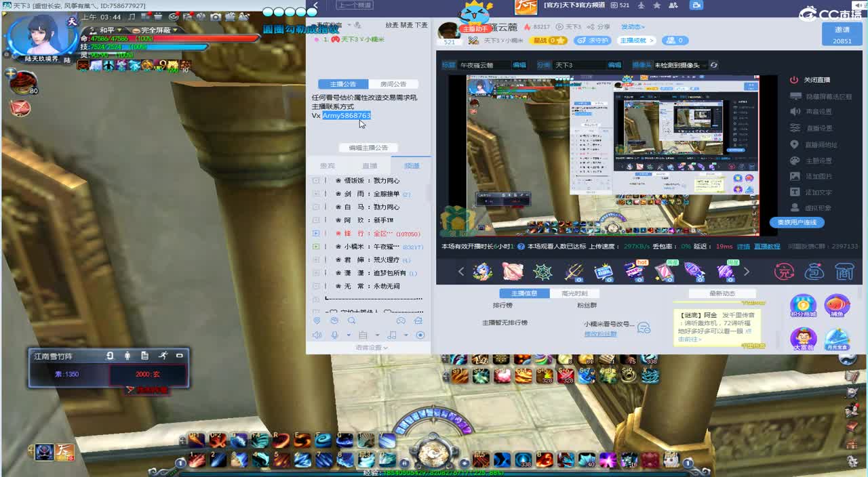Open 直播设置 stream settings in sidebar
The height and width of the screenshot is (477, 868).
[811, 128]
